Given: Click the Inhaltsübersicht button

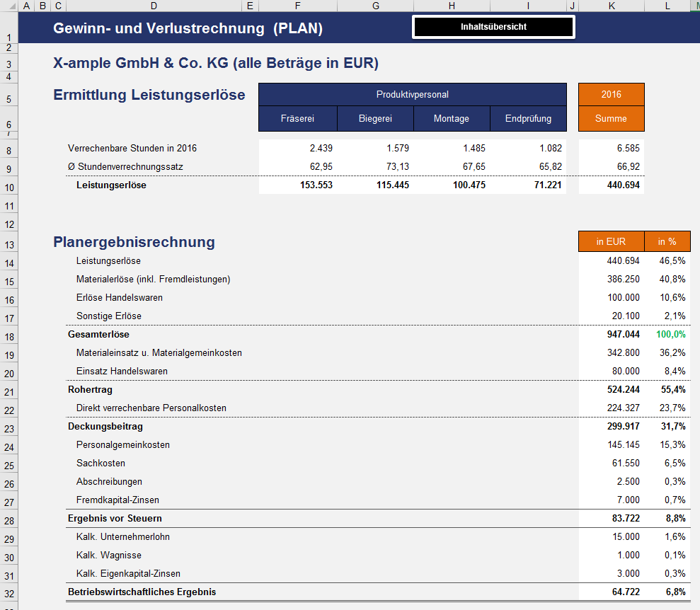Looking at the screenshot, I should point(493,27).
